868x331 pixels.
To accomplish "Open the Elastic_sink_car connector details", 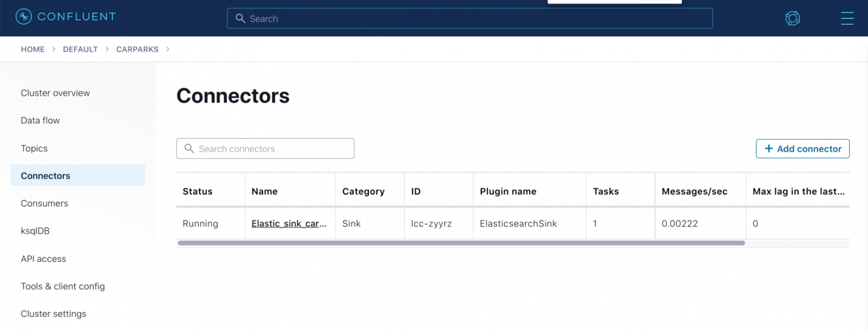I will 289,223.
